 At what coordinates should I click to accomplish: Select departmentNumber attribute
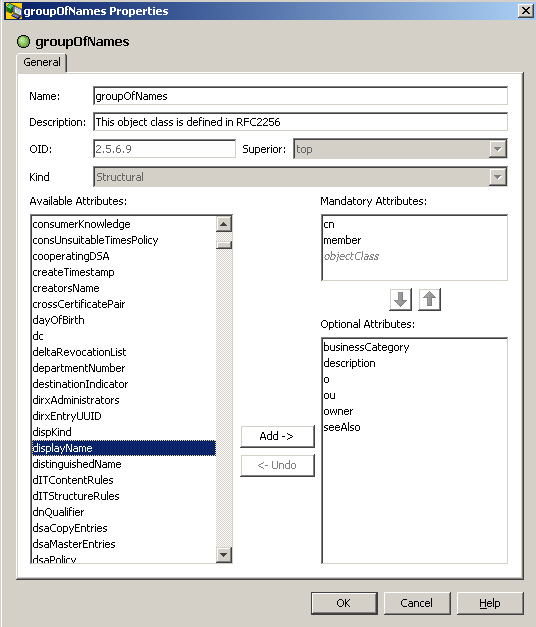point(124,368)
